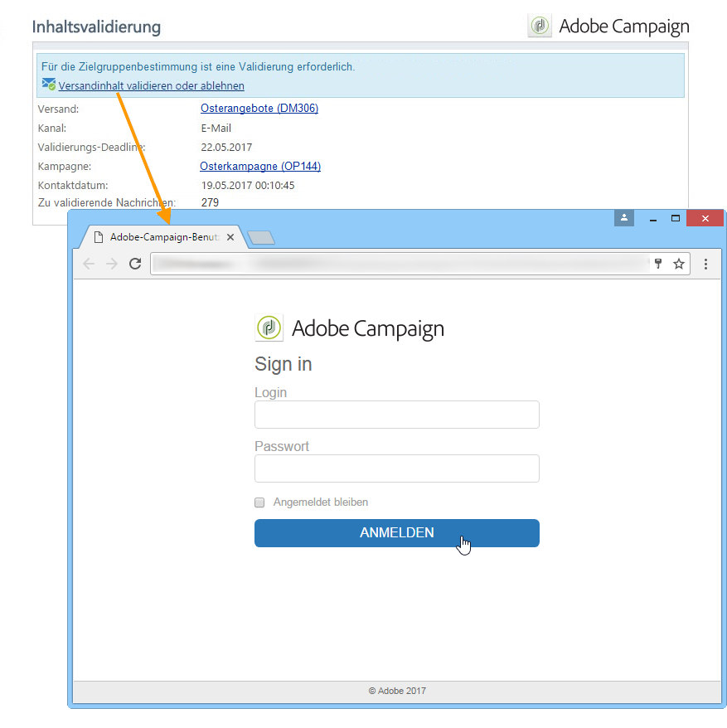
Task: Minimize the browser window
Action: (x=652, y=219)
